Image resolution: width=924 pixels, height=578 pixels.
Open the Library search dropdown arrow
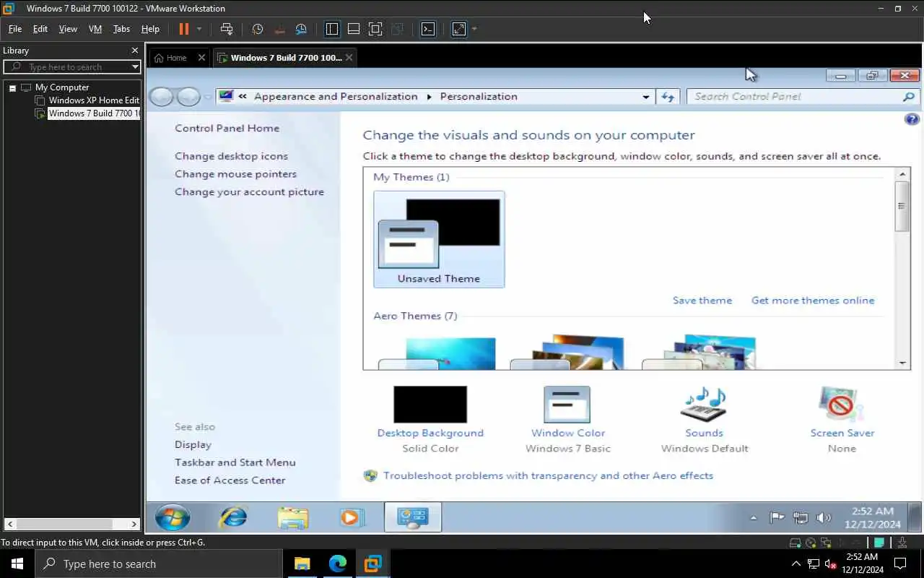[135, 66]
